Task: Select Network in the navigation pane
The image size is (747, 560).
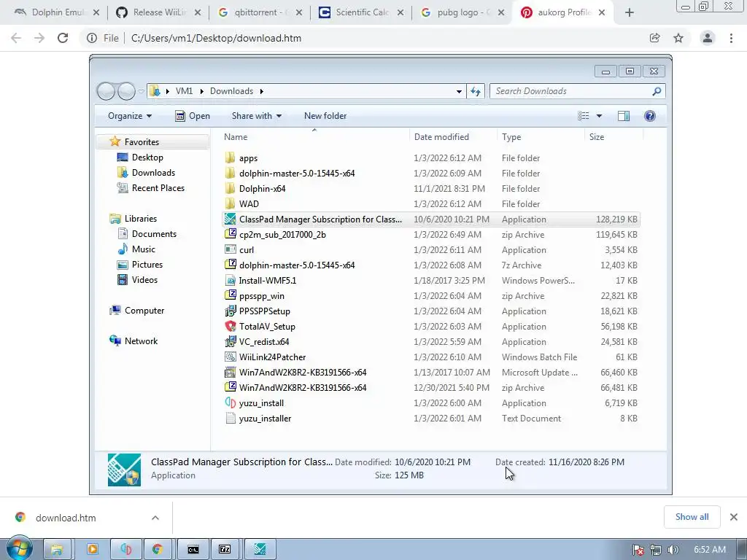Action: click(x=141, y=341)
